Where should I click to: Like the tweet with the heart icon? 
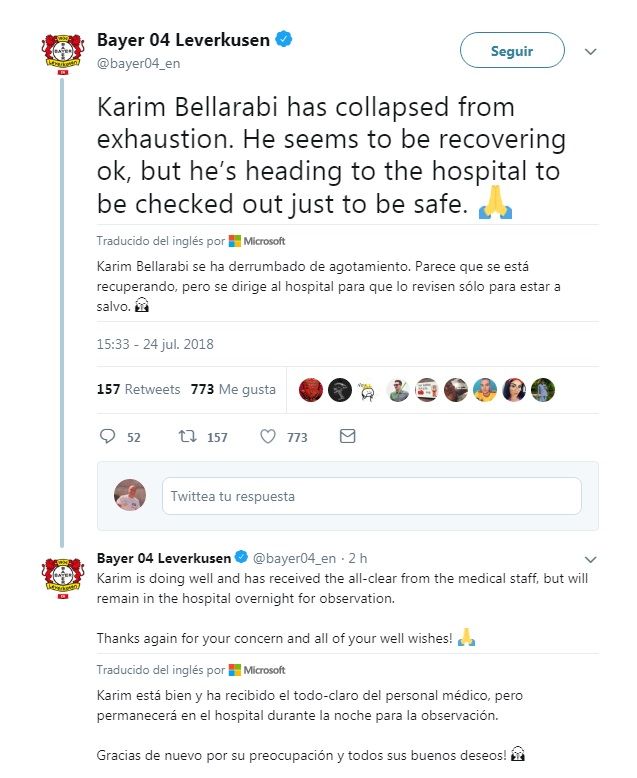[x=268, y=437]
